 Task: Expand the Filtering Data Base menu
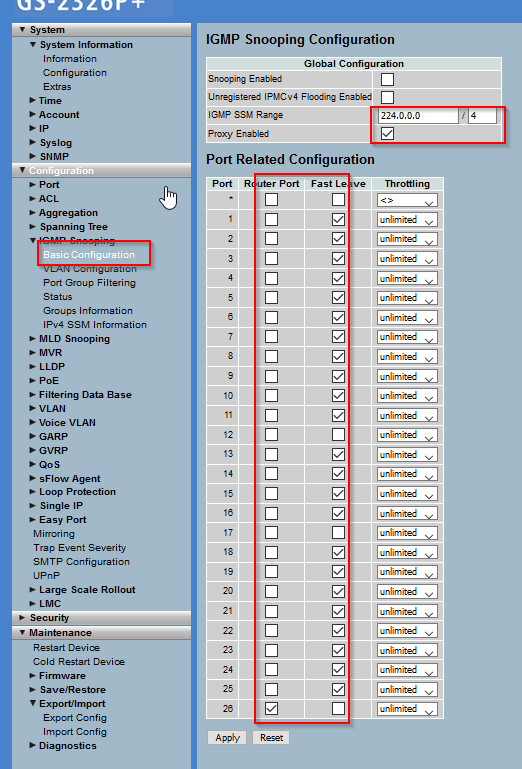tap(80, 395)
